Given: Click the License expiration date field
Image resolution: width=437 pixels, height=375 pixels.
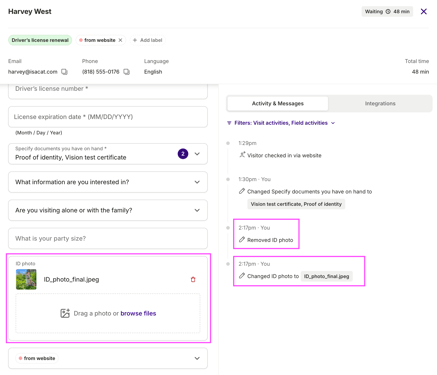Looking at the screenshot, I should pyautogui.click(x=108, y=117).
